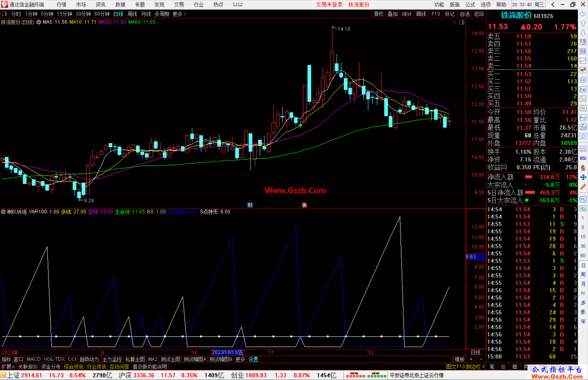Screen dimensions: 588x380
Task: Expand the 更多 periods menu in top toolbar
Action: pyautogui.click(x=179, y=14)
